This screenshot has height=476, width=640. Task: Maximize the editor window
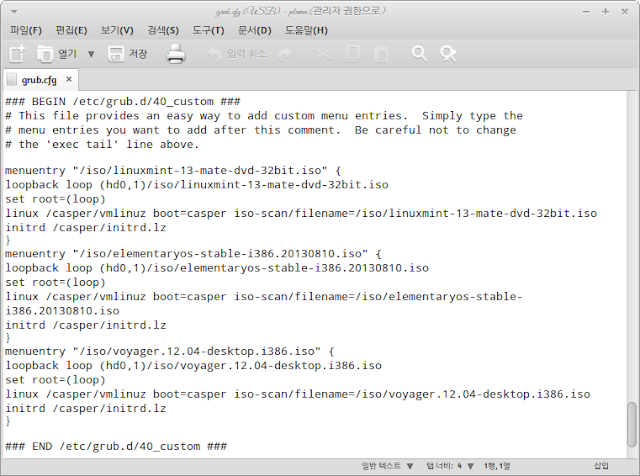coord(605,12)
